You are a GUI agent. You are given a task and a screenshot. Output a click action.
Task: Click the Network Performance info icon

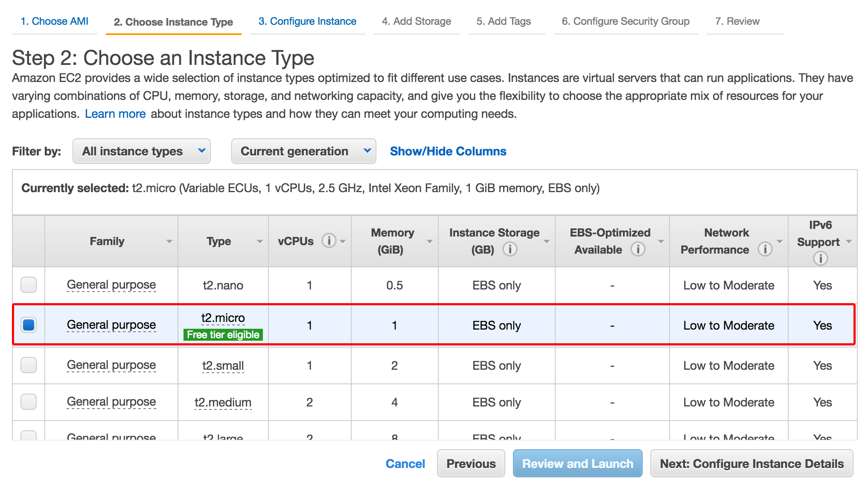tap(766, 249)
